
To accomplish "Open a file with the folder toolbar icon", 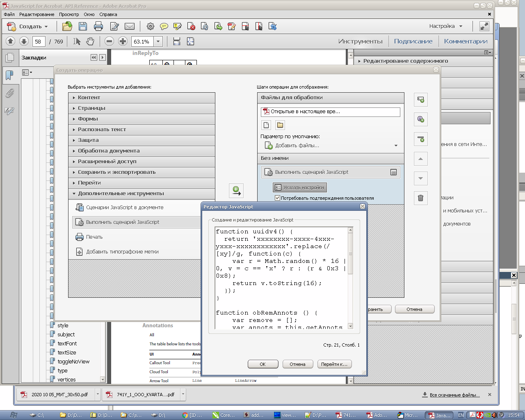I will point(67,26).
